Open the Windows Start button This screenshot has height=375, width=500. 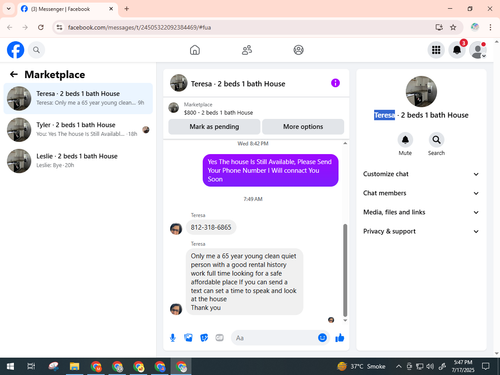10,367
